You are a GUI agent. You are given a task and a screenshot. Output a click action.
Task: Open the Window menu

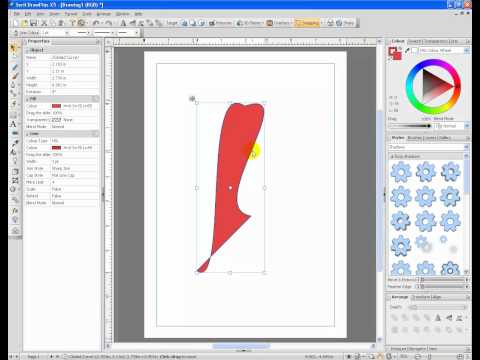click(122, 14)
